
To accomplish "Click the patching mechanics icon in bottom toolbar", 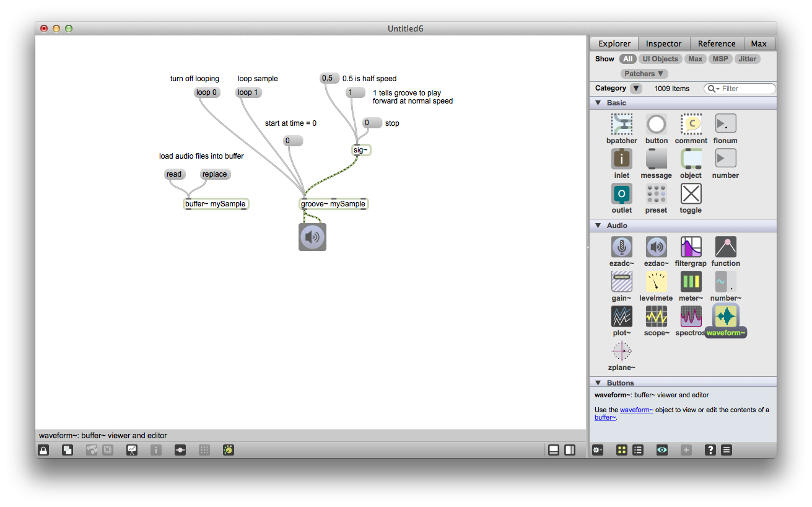I will click(180, 450).
